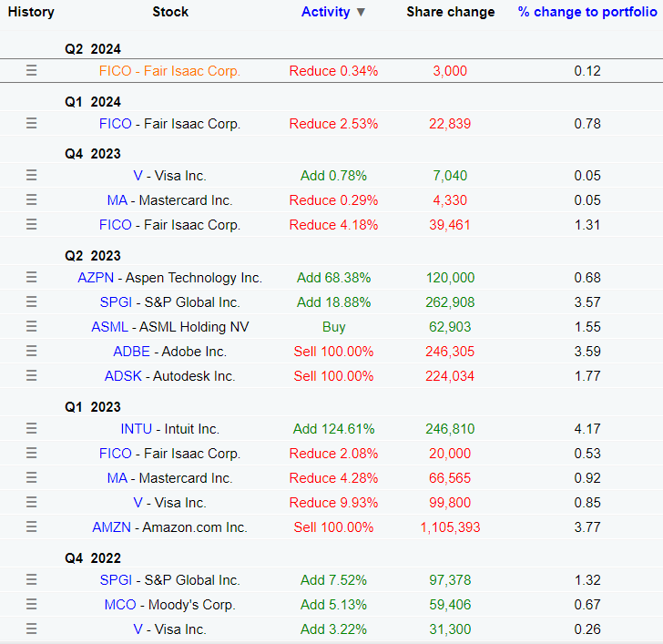This screenshot has width=663, height=644.
Task: Open AZPN ticker link
Action: click(96, 278)
